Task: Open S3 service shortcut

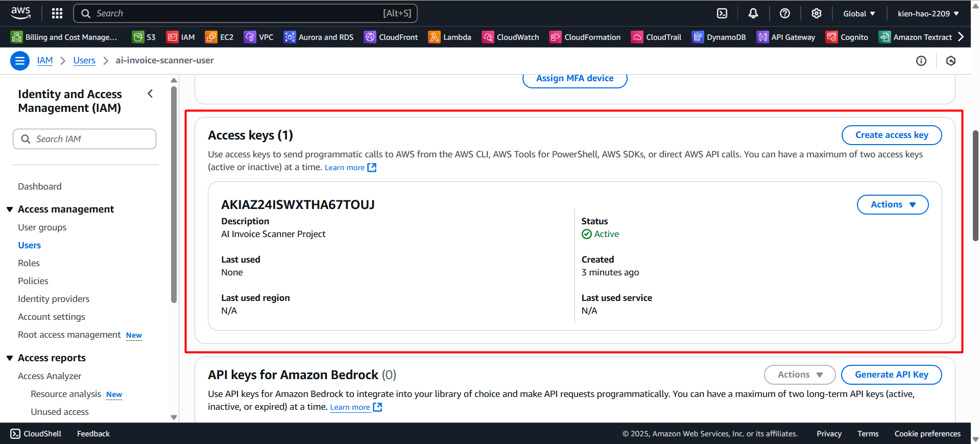Action: pos(144,37)
